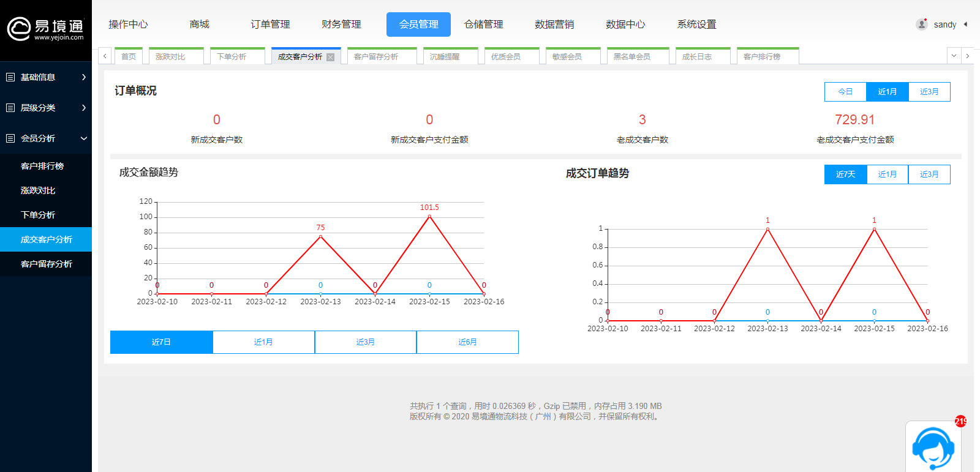The image size is (980, 472).
Task: Select 成交客户分析 in the sidebar
Action: pyautogui.click(x=46, y=239)
